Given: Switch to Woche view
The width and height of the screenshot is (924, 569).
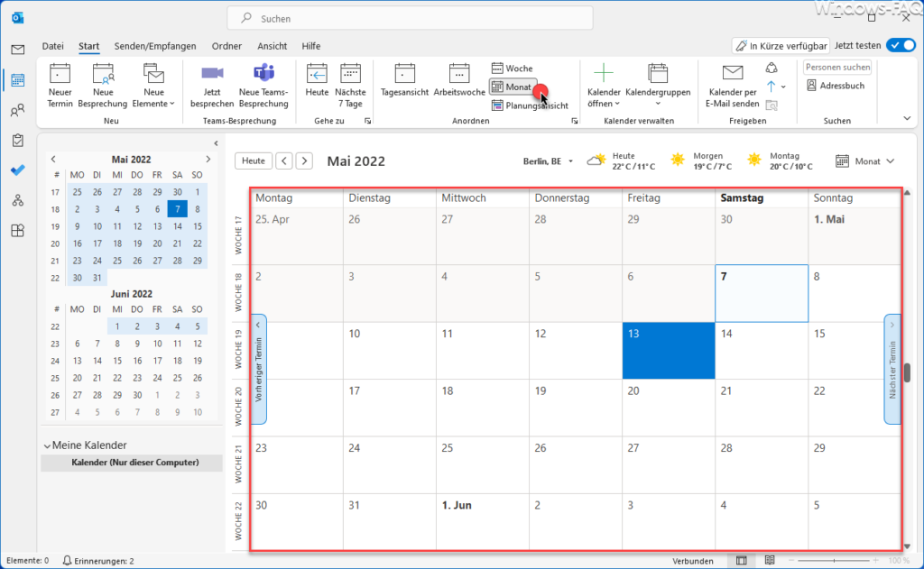Looking at the screenshot, I should pyautogui.click(x=513, y=69).
